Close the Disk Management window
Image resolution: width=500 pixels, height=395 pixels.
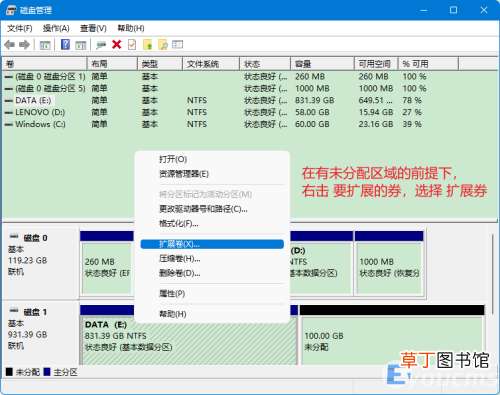point(484,10)
